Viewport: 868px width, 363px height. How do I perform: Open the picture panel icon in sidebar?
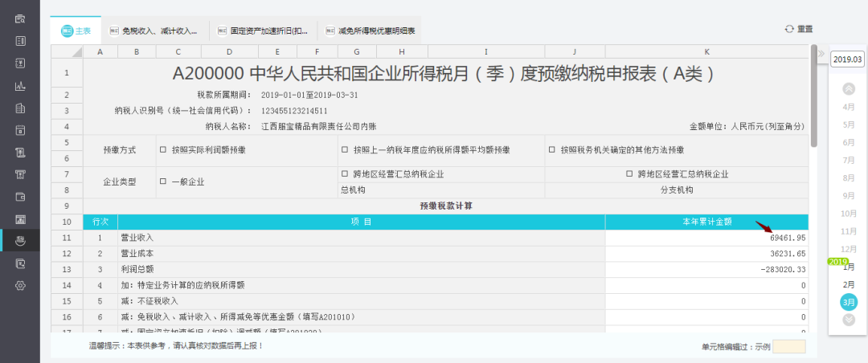tap(20, 219)
